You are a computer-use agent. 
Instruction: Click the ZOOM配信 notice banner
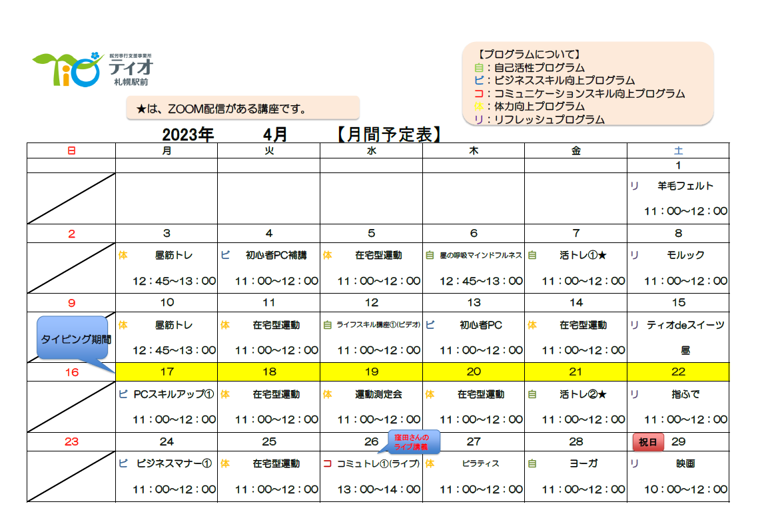[242, 109]
